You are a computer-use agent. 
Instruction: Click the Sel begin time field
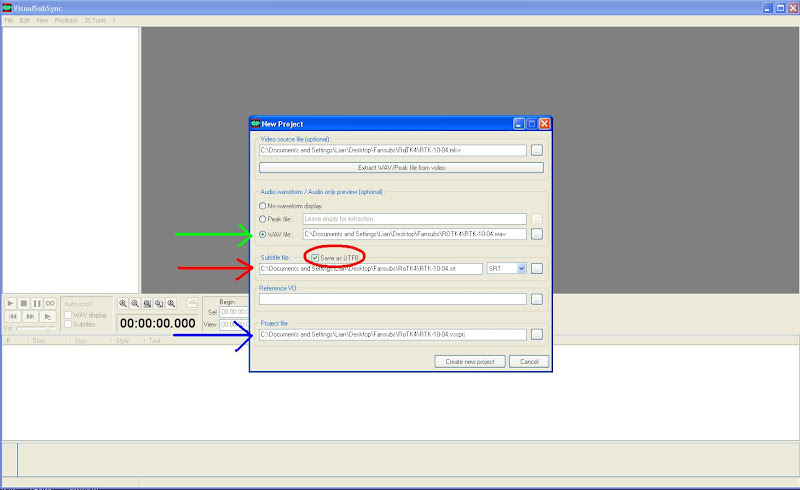[x=234, y=312]
